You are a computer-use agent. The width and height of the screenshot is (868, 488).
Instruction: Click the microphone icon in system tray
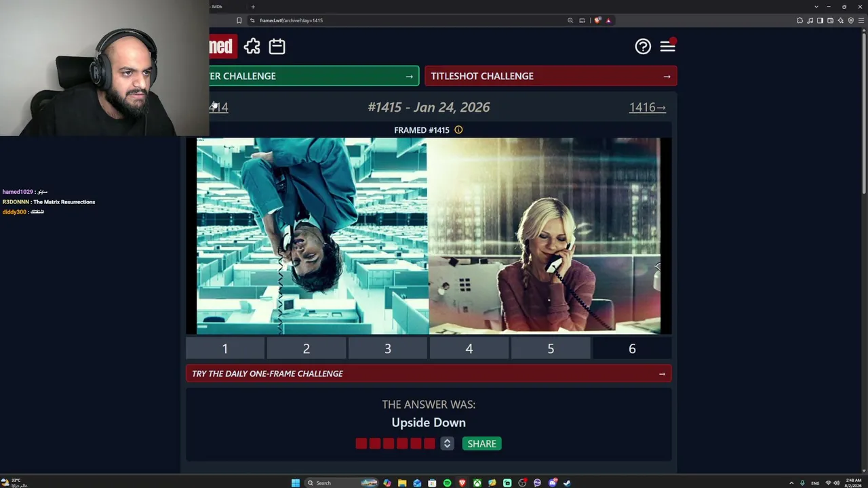802,483
